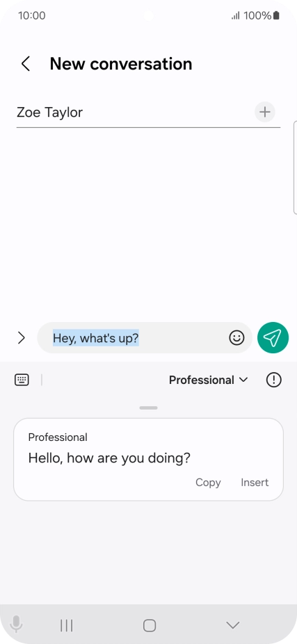Screen dimensions: 297x644
Task: Activate voice input microphone icon
Action: 17,625
